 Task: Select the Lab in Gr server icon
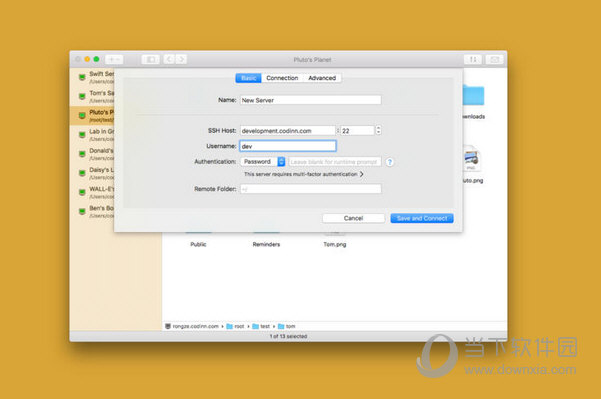[82, 135]
